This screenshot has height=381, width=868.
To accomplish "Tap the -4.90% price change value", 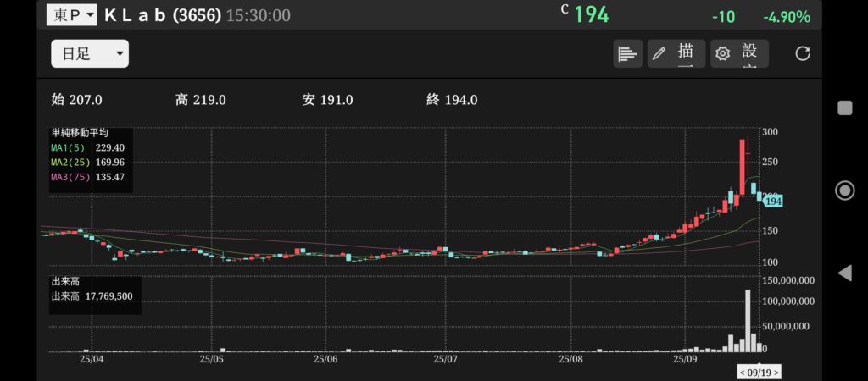I will point(786,17).
